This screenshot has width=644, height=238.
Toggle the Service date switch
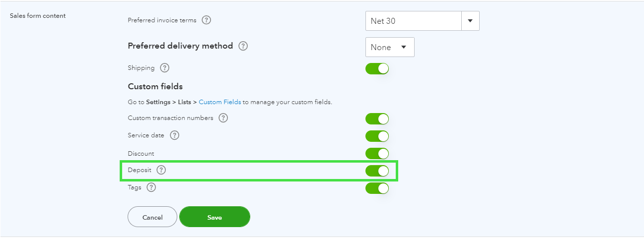point(377,136)
